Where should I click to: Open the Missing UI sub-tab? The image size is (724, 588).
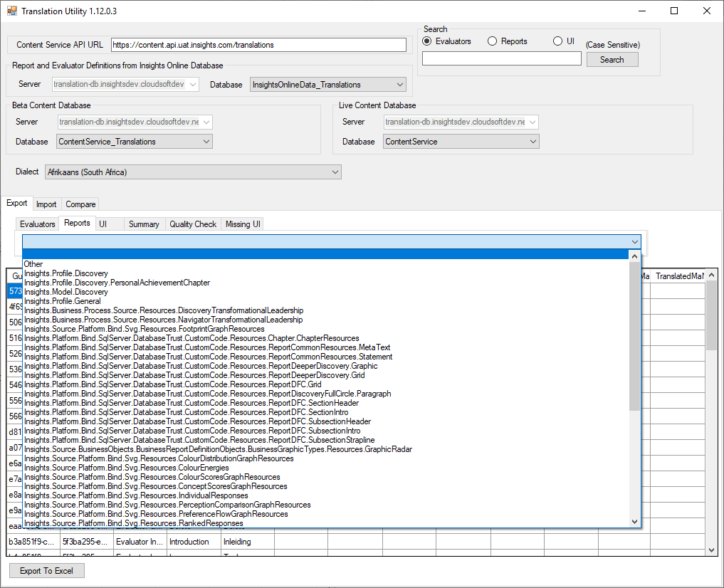pyautogui.click(x=243, y=224)
